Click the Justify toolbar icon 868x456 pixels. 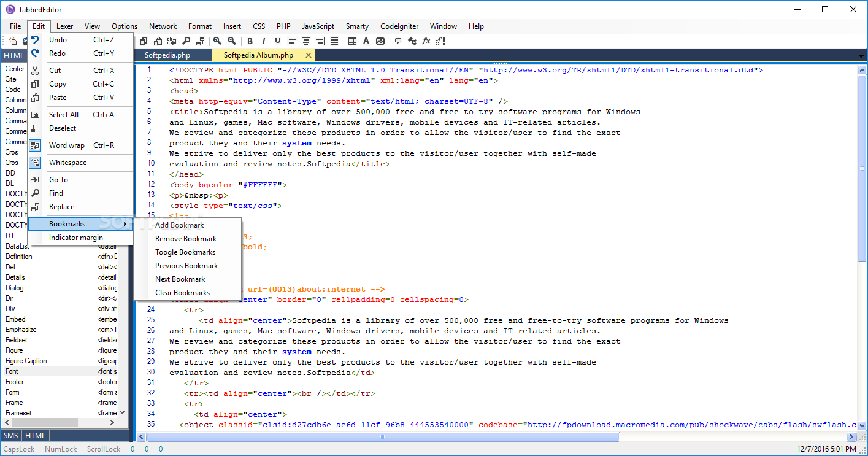tap(334, 41)
